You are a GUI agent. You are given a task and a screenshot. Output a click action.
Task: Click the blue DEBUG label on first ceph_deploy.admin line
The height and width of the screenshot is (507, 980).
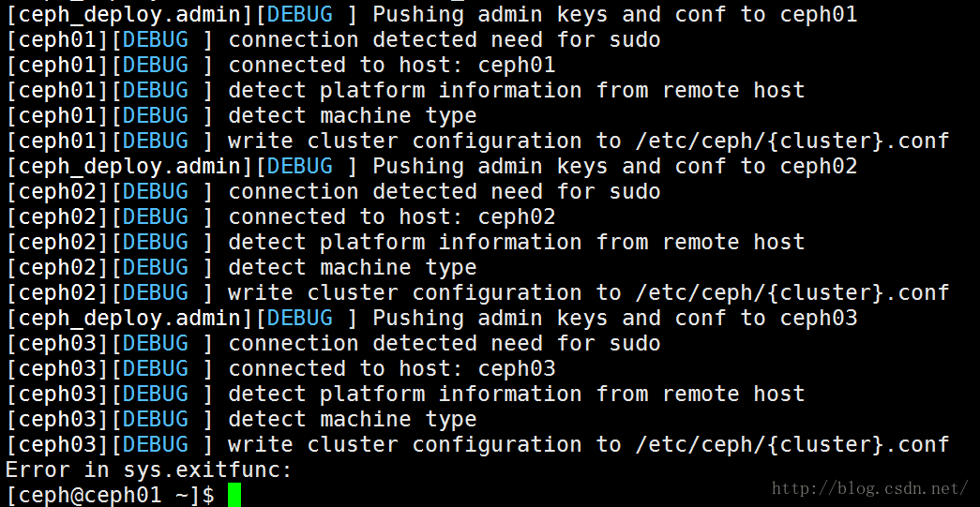[299, 15]
